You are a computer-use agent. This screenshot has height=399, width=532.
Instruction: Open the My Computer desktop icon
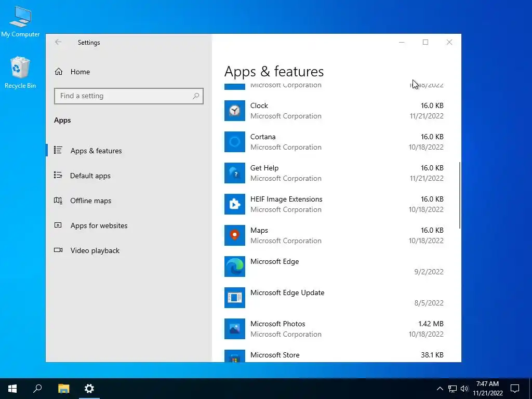click(x=20, y=22)
